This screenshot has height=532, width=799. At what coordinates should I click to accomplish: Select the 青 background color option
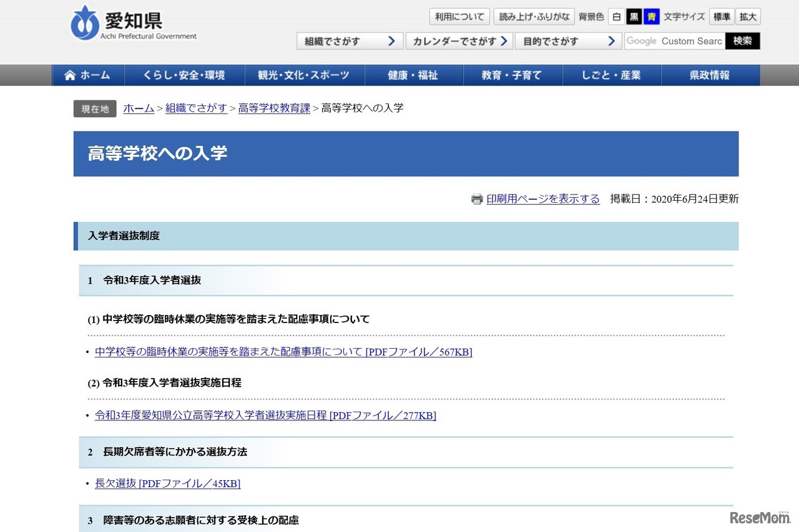(650, 17)
